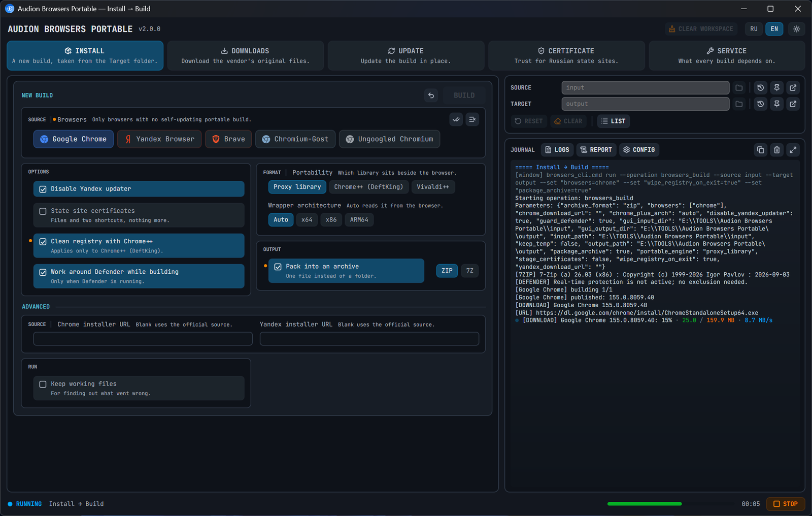Click CLEAR WORKSPACE button
The height and width of the screenshot is (516, 812).
(701, 29)
